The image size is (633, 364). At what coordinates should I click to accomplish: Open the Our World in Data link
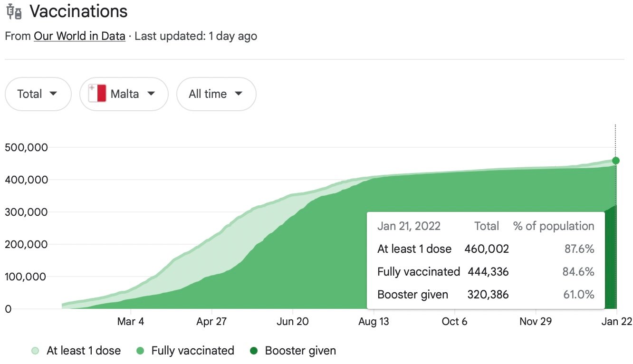pyautogui.click(x=79, y=36)
